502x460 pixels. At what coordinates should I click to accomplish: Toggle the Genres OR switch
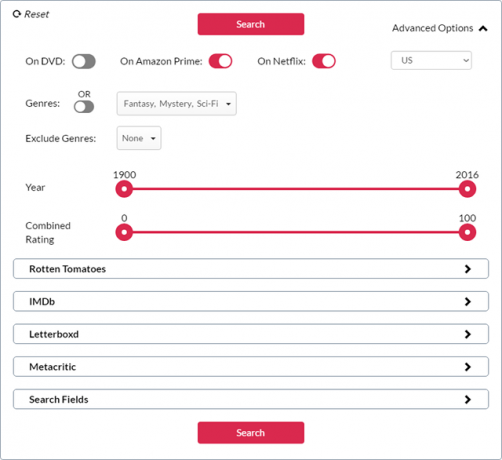pyautogui.click(x=84, y=107)
